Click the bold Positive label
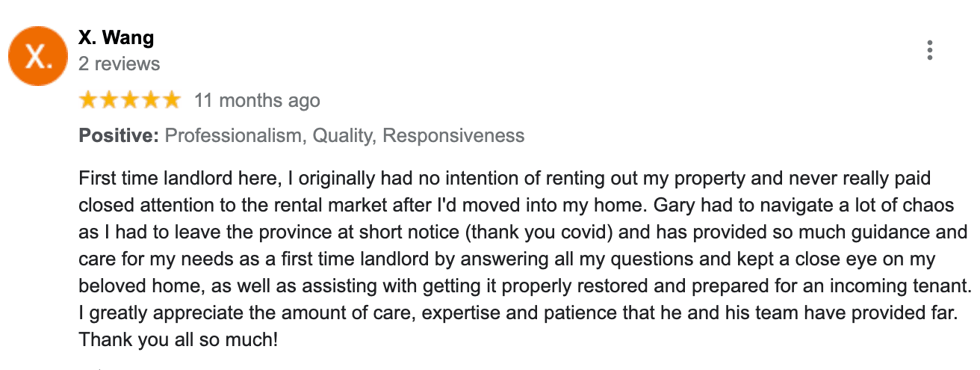980x370 pixels. coord(119,136)
